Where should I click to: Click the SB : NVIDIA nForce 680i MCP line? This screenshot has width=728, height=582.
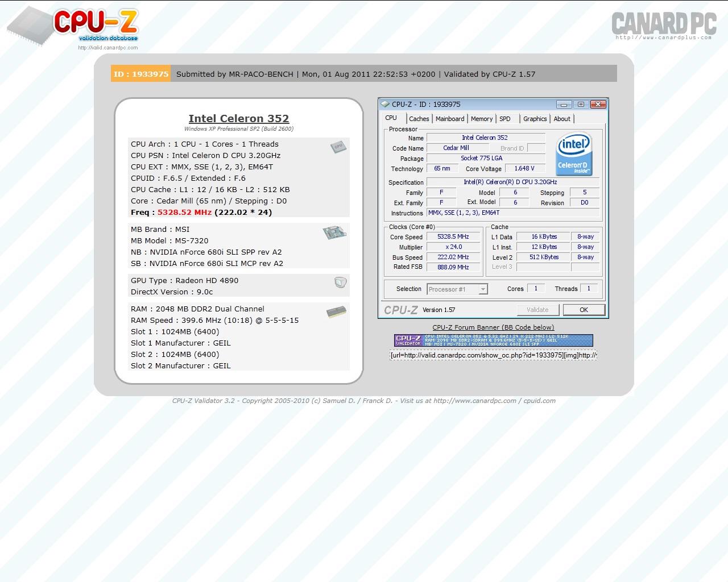pos(207,264)
